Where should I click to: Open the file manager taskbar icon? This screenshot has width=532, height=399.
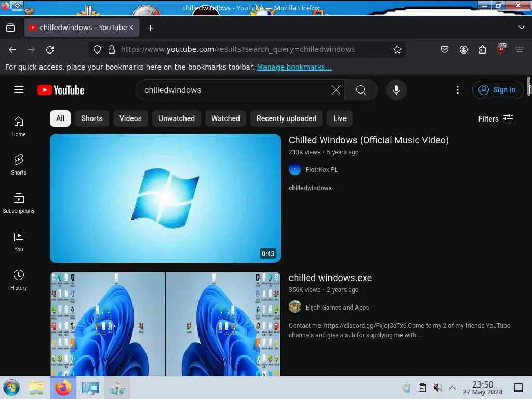[x=36, y=388]
